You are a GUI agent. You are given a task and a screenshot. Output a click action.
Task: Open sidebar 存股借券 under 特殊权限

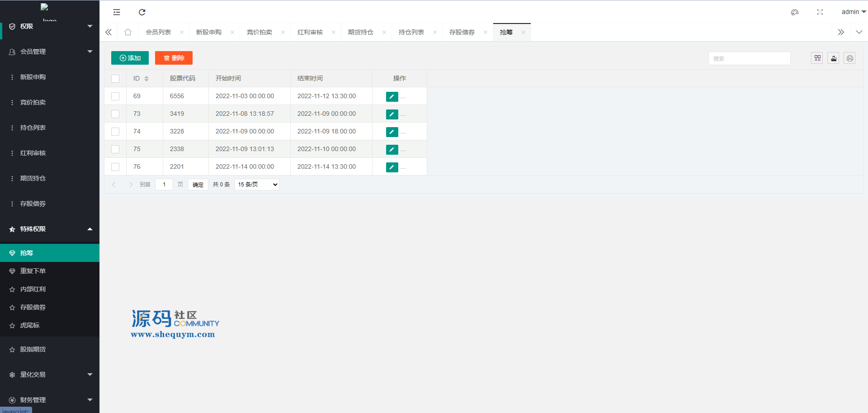50,307
